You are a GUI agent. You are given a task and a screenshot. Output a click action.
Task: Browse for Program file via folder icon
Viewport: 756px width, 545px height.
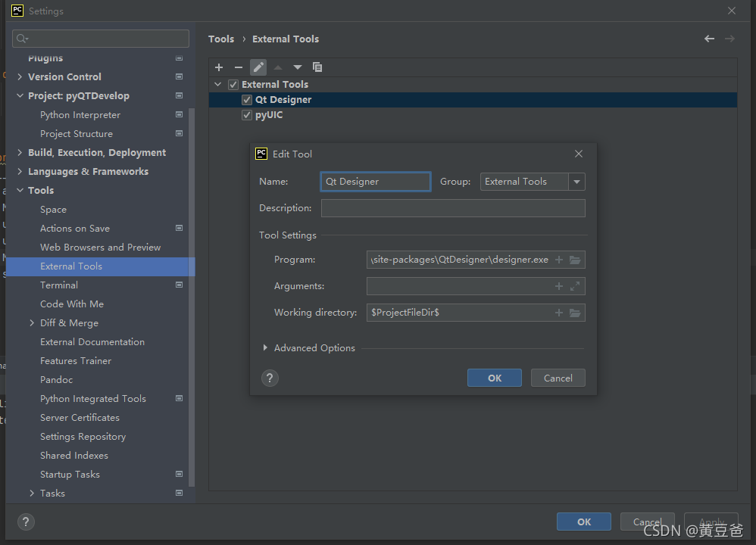coord(575,260)
